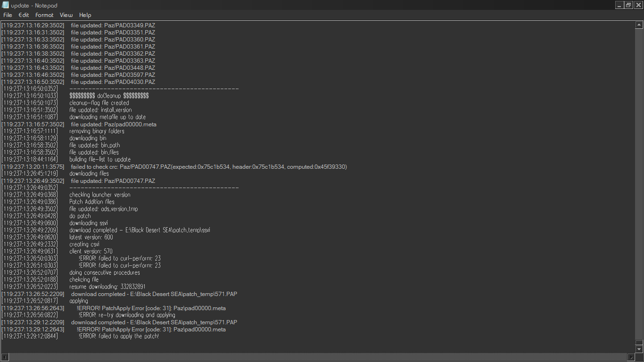Open the Help menu

(85, 15)
